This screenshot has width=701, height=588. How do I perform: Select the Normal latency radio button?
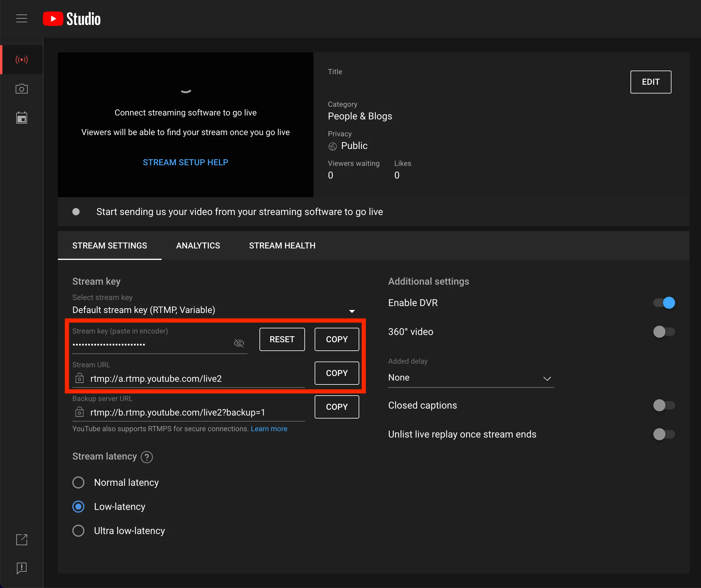(x=78, y=482)
